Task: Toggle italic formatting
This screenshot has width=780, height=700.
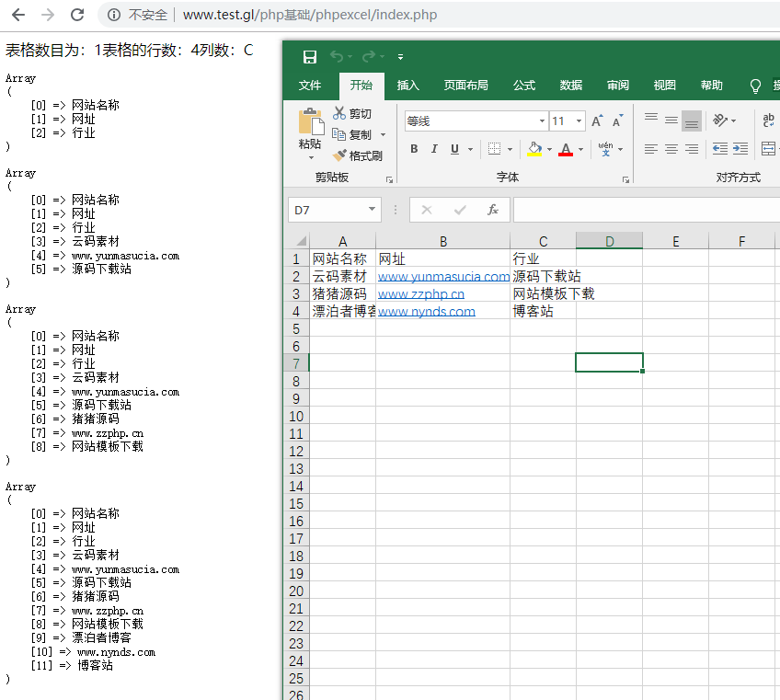Action: coord(434,149)
